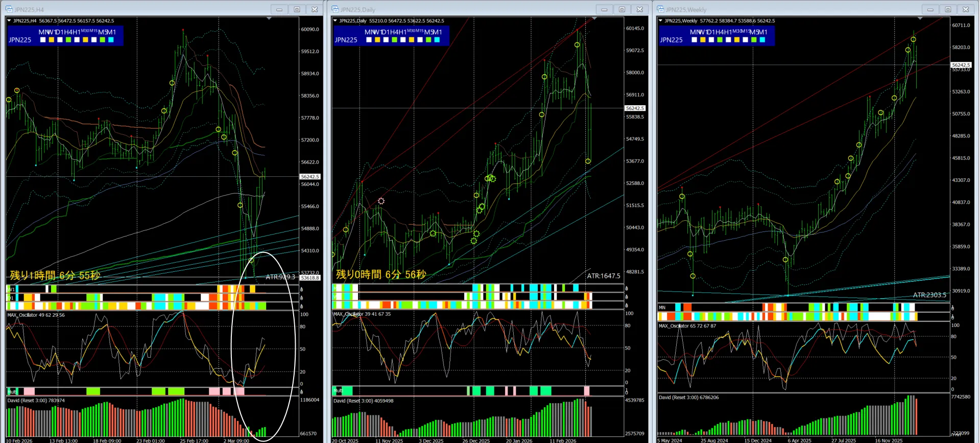This screenshot has height=443, width=980.
Task: Select the orange W1 square in H4 window
Action: [x=51, y=40]
